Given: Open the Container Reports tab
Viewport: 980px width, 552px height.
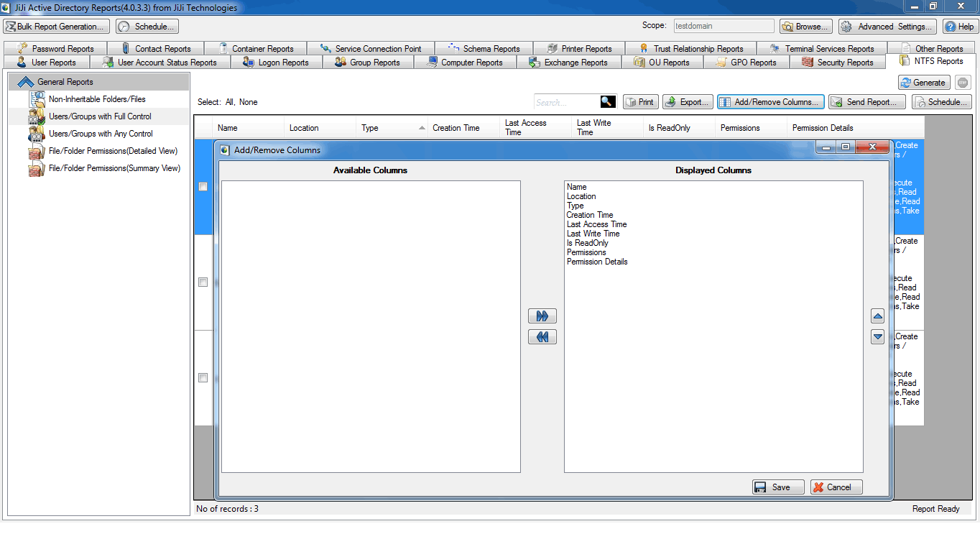Looking at the screenshot, I should click(256, 49).
